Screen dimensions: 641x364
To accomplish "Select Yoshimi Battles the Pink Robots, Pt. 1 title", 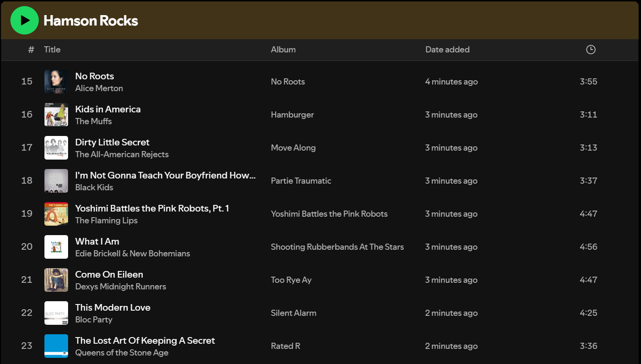I will pyautogui.click(x=152, y=208).
